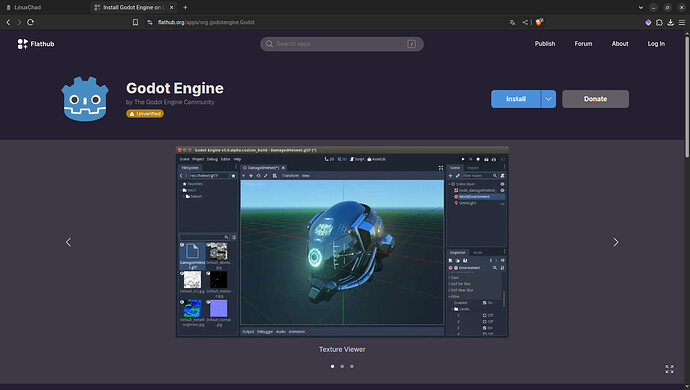Open the About link

620,44
